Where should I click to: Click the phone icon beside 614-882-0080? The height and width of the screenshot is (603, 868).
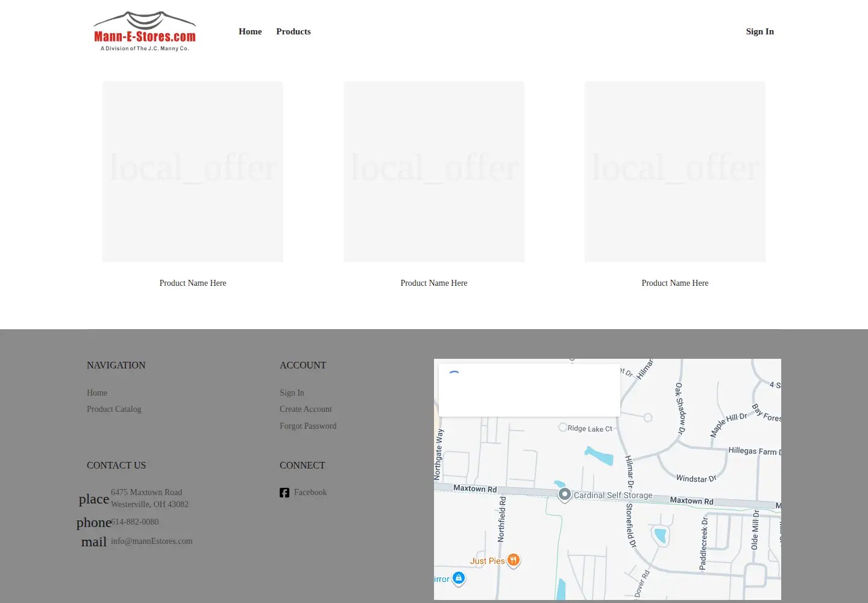[94, 522]
